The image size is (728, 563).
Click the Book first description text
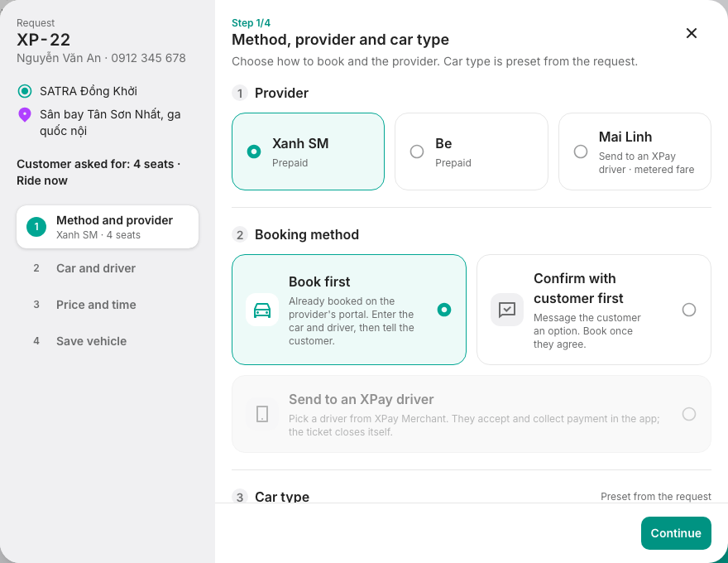(352, 321)
